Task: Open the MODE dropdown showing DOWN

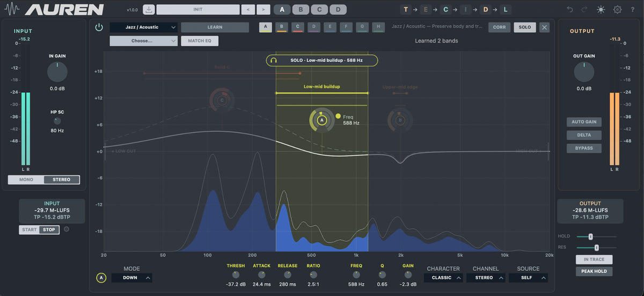Action: point(131,278)
